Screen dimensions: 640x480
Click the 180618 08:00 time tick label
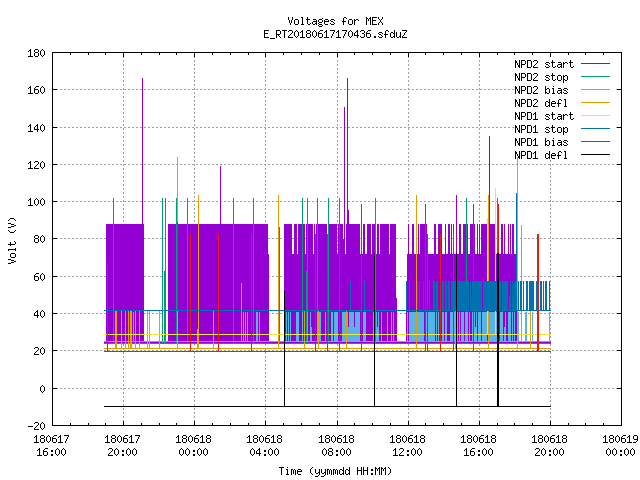[x=336, y=446]
